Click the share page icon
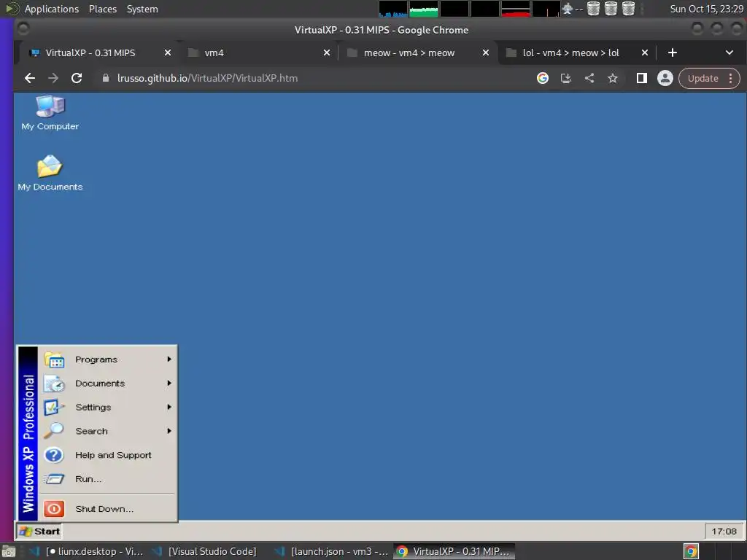This screenshot has width=747, height=560. (x=589, y=78)
